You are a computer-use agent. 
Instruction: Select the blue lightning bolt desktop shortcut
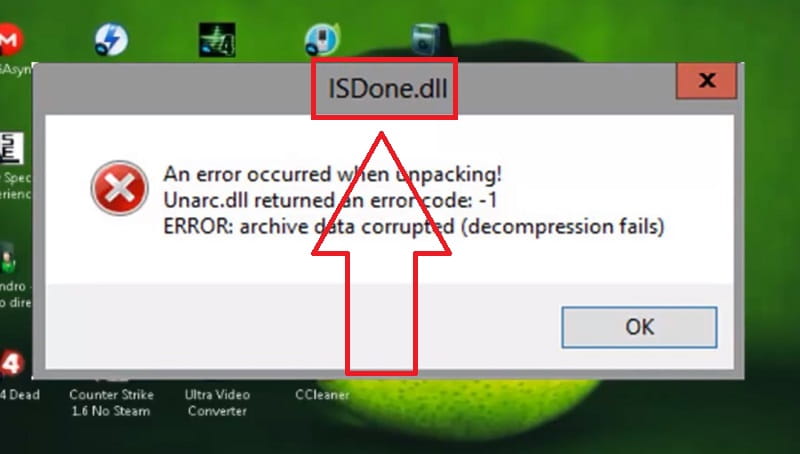click(111, 39)
